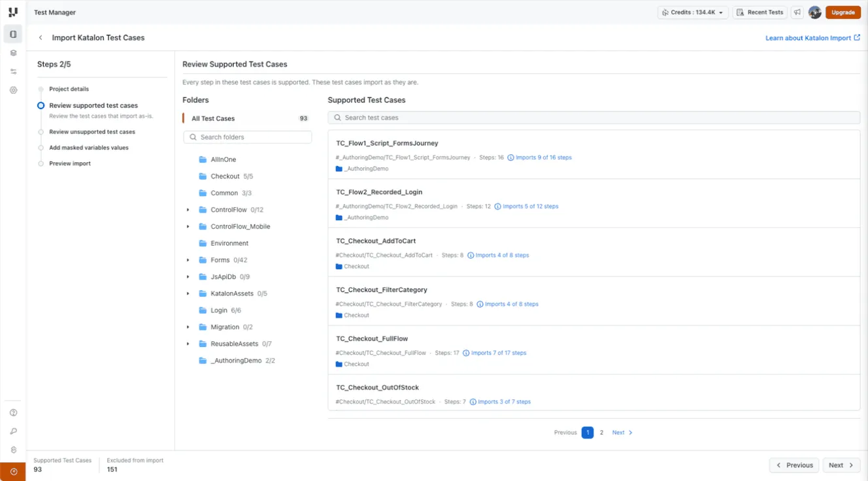Go back using the header arrow
This screenshot has height=481, width=868.
[x=41, y=38]
